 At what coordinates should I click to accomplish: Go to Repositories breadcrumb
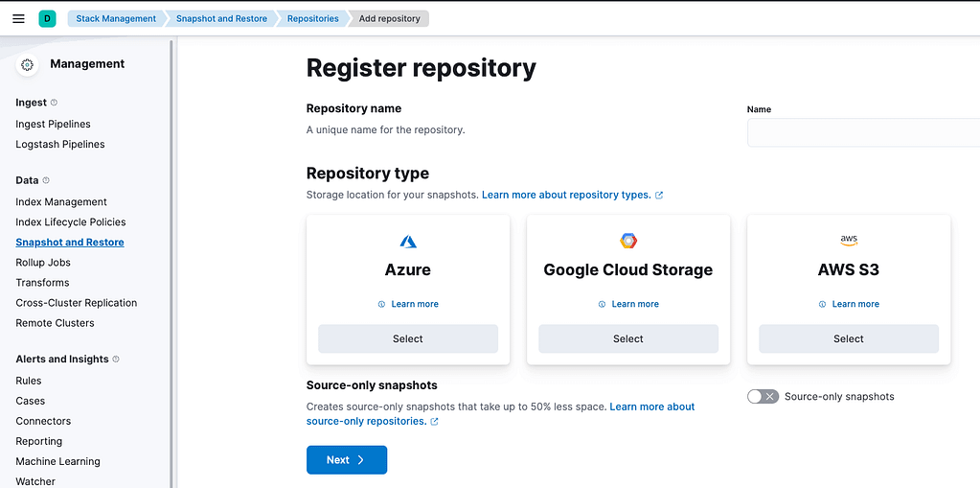(312, 19)
